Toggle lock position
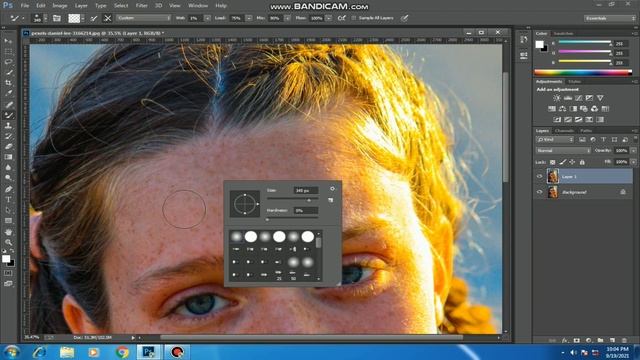Screen dimensions: 640x360 click(x=572, y=162)
